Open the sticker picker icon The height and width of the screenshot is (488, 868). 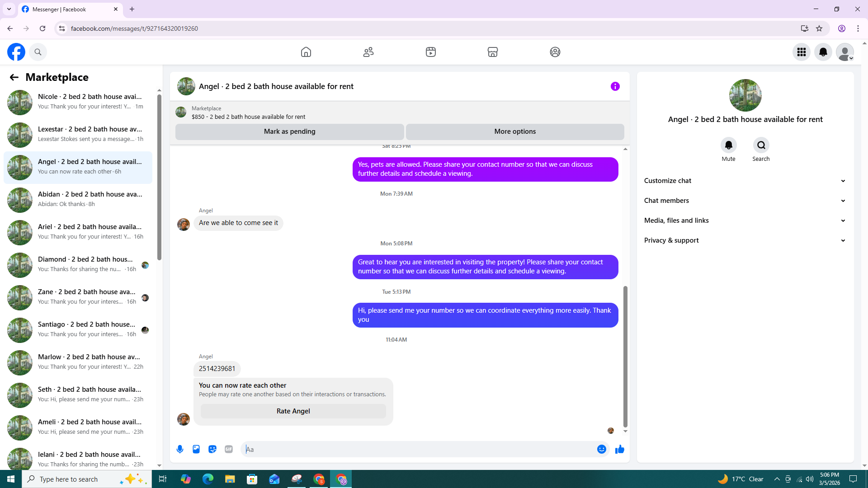pos(212,449)
